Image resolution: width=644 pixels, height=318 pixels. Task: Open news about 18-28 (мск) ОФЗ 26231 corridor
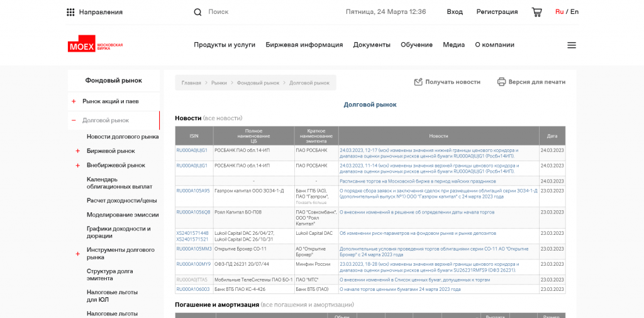(430, 267)
